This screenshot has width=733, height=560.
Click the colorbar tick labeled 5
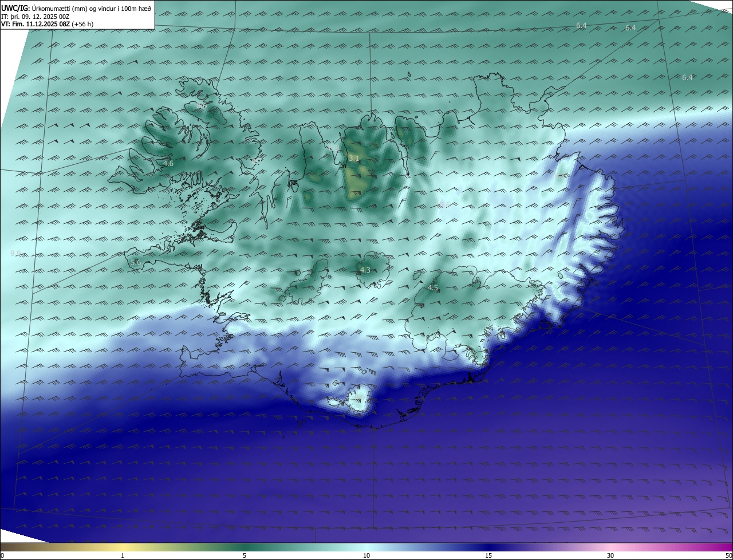click(x=245, y=555)
